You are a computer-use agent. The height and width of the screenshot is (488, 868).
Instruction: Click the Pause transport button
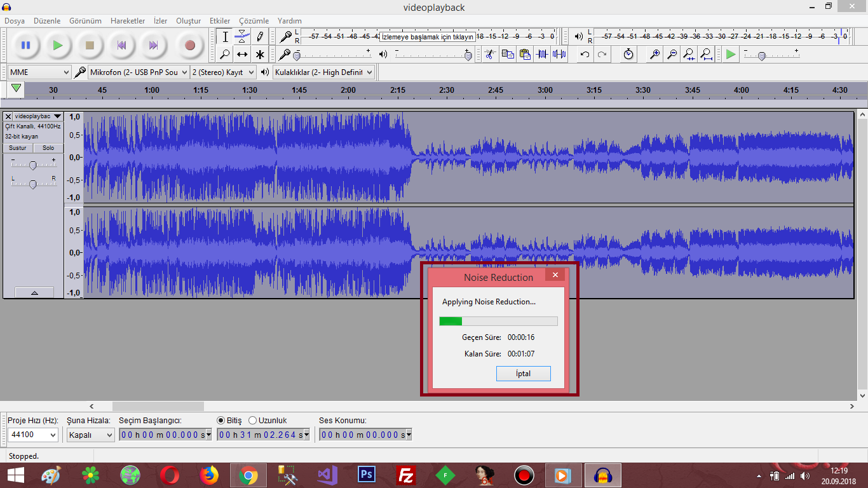coord(25,45)
